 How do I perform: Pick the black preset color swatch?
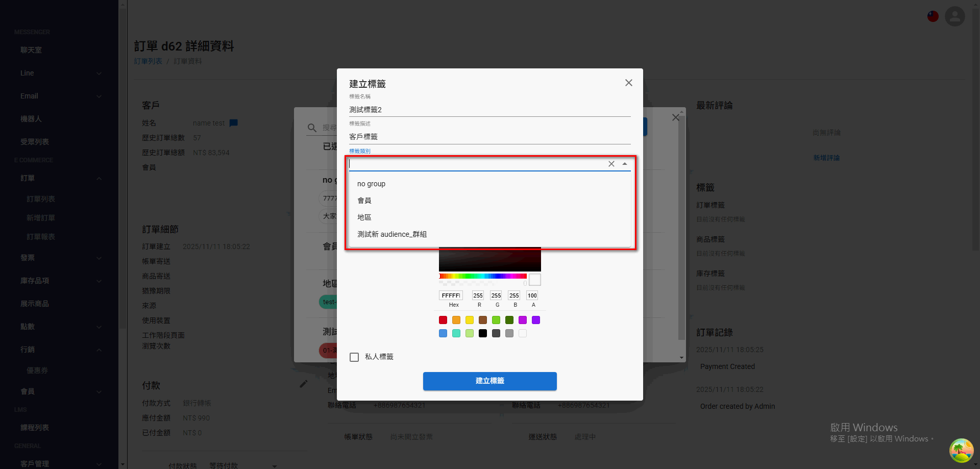[483, 333]
